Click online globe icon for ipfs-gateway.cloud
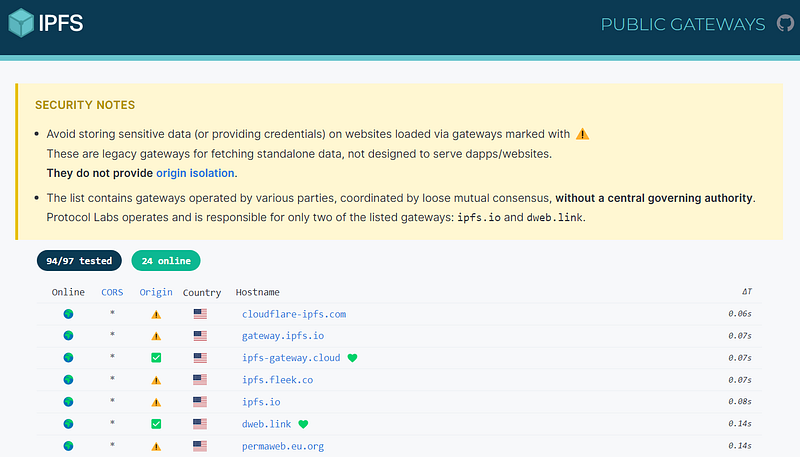Image resolution: width=800 pixels, height=457 pixels. pos(68,358)
